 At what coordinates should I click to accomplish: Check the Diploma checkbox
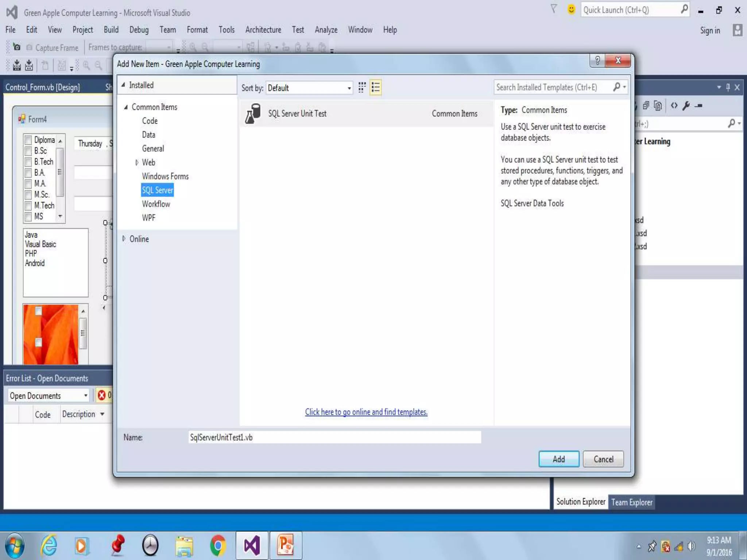point(28,140)
